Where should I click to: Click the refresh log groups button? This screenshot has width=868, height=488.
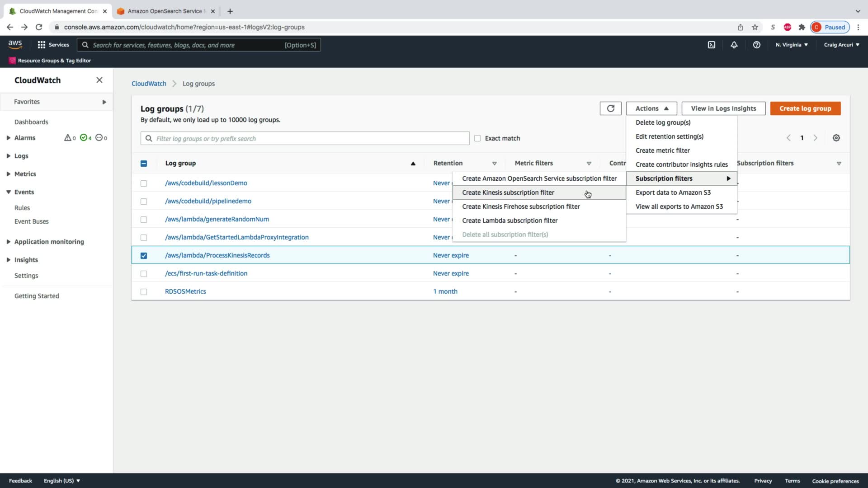(x=610, y=108)
